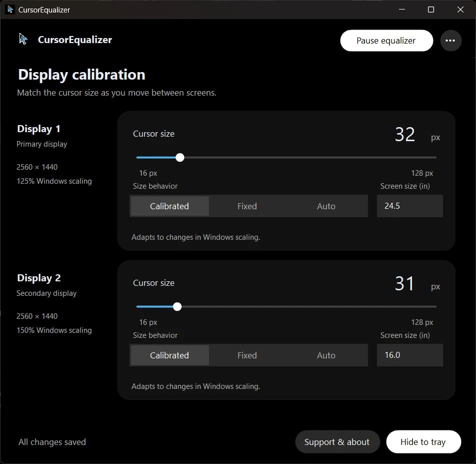Select Auto behavior for Display 2
Viewport: 476px width, 464px height.
point(326,355)
